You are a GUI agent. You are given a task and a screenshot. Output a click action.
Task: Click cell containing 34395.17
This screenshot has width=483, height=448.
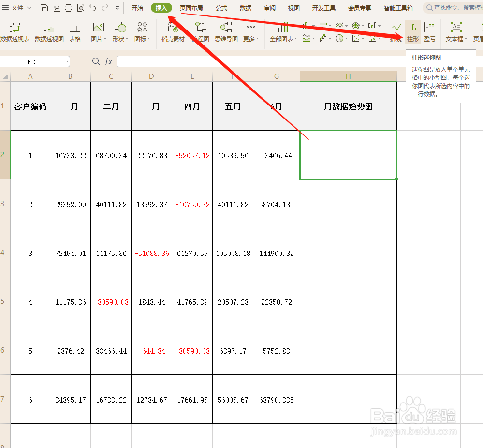pyautogui.click(x=70, y=400)
